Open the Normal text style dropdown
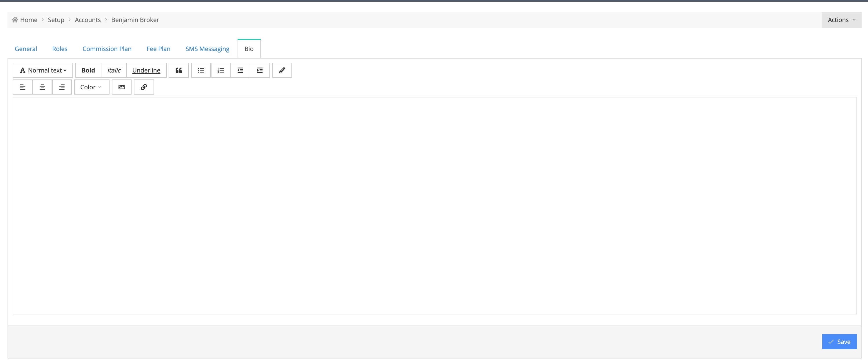868x362 pixels. (x=43, y=70)
